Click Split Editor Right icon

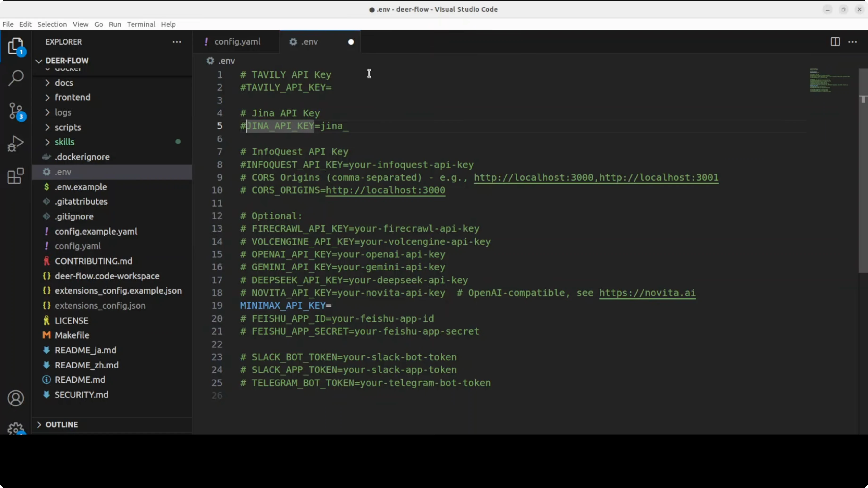click(835, 42)
